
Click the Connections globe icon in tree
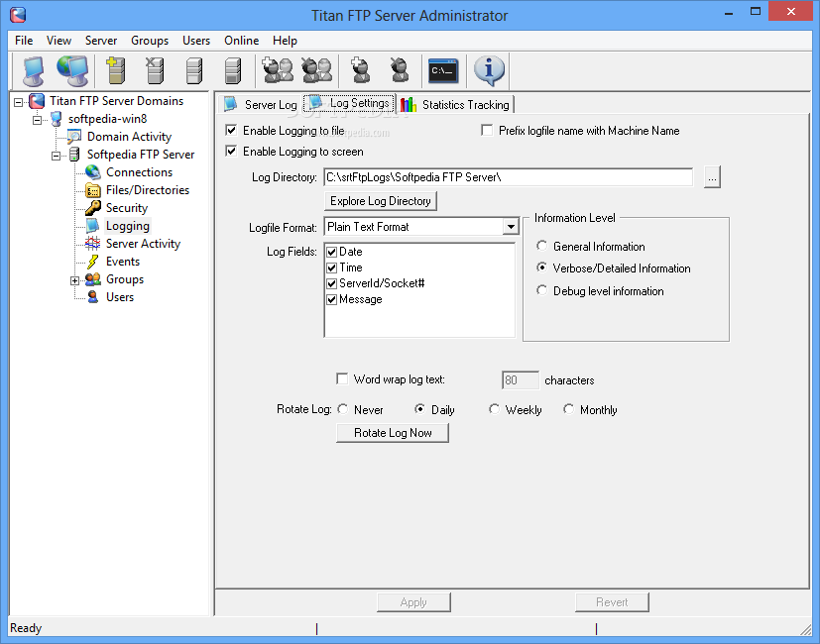(x=92, y=172)
